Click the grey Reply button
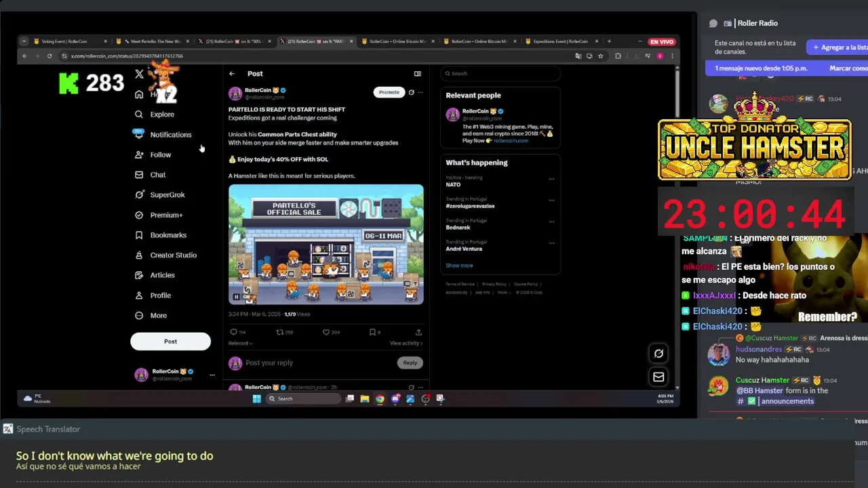This screenshot has height=488, width=868. pyautogui.click(x=410, y=363)
